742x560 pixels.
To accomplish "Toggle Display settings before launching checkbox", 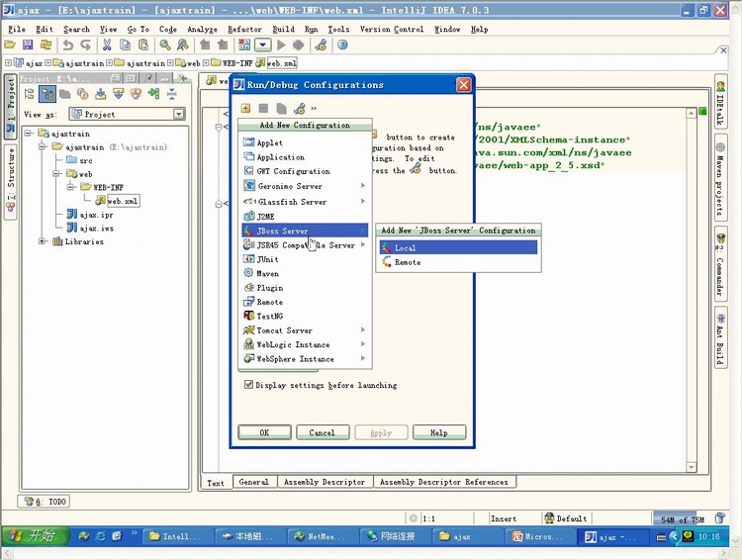I will pyautogui.click(x=248, y=384).
